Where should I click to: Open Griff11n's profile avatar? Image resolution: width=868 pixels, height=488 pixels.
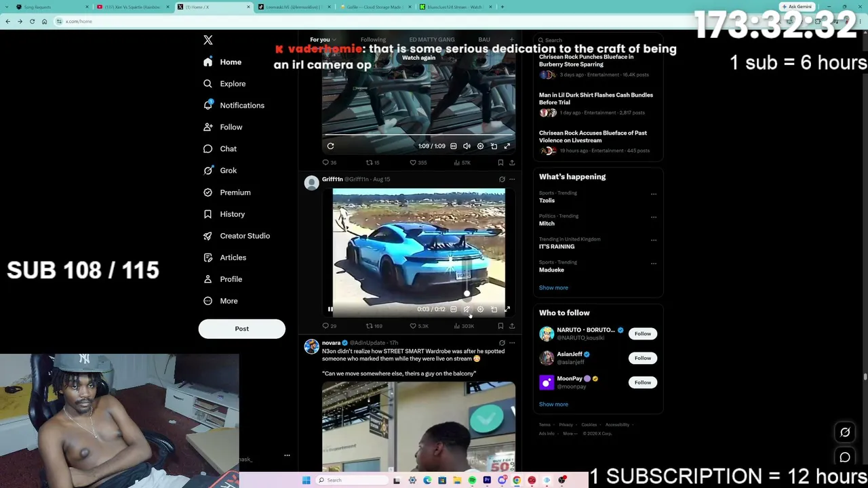311,183
